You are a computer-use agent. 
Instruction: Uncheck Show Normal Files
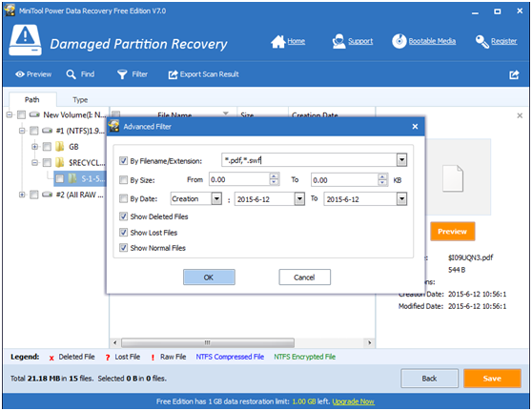[x=124, y=248]
